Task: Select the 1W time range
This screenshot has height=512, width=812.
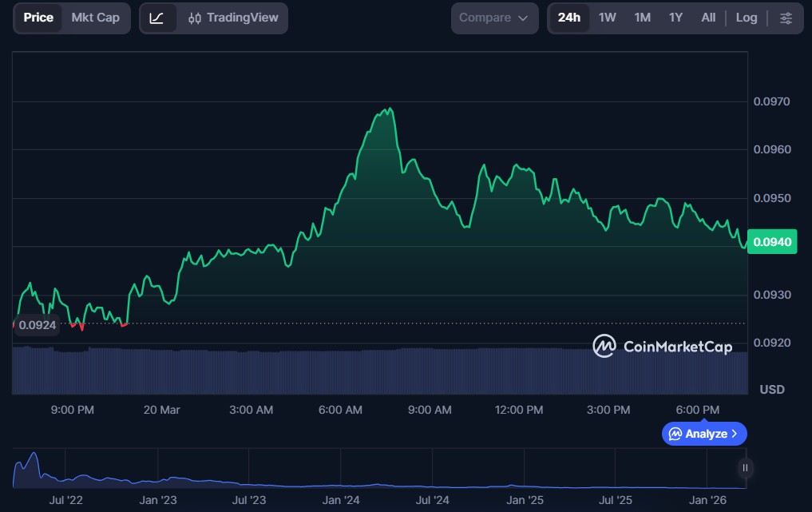Action: [x=607, y=18]
